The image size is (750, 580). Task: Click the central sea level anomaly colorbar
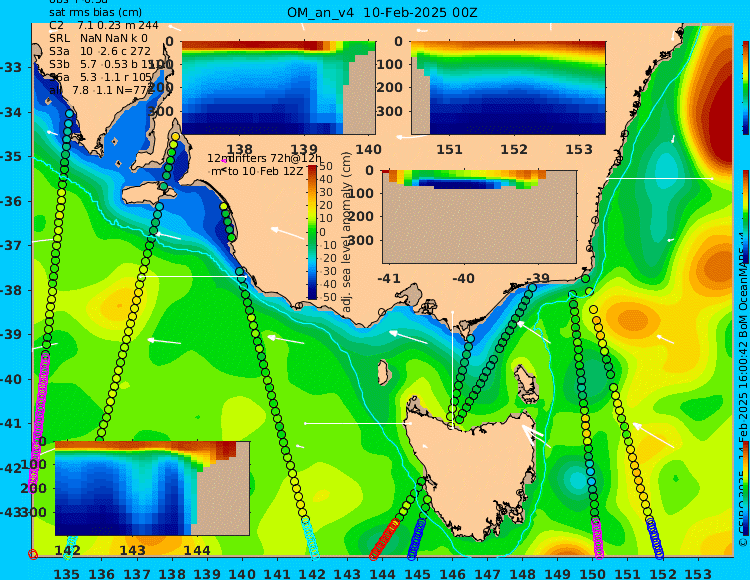[312, 232]
